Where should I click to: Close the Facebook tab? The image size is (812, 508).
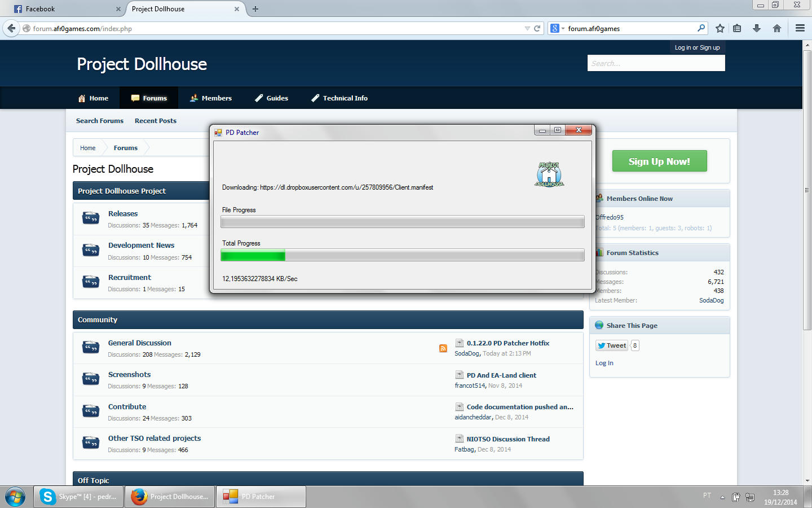click(118, 9)
